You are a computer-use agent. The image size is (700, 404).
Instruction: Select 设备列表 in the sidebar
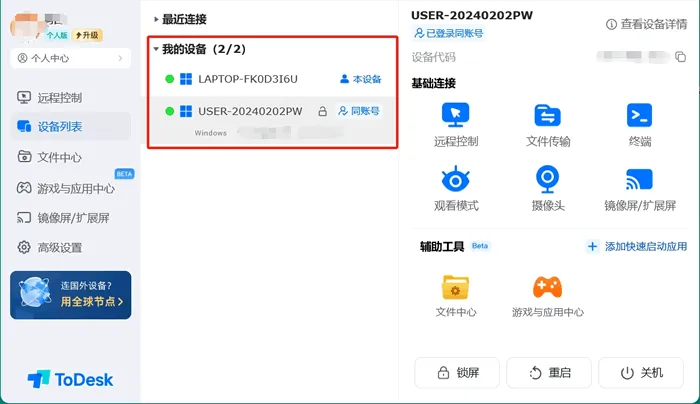point(71,127)
